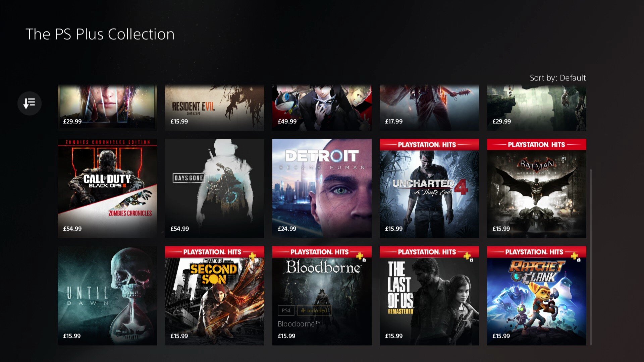Open Uncharted 4 A Thief's End tile
The width and height of the screenshot is (644, 362).
point(429,188)
